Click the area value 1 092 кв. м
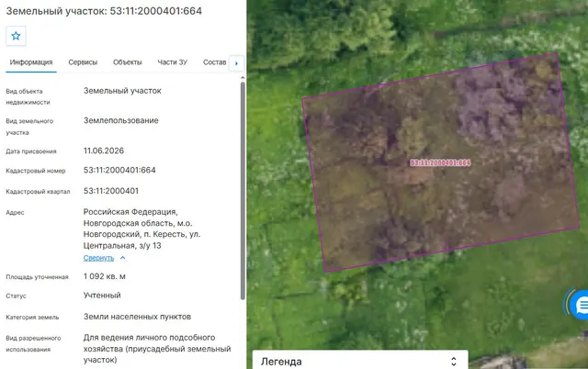The height and width of the screenshot is (369, 588). click(x=104, y=276)
